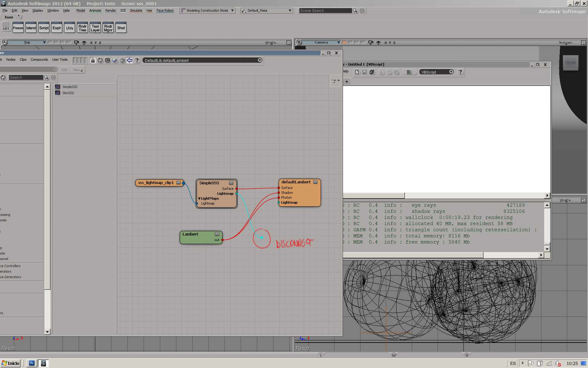Click viewport B camera icon
The image size is (588, 368).
[x=371, y=42]
